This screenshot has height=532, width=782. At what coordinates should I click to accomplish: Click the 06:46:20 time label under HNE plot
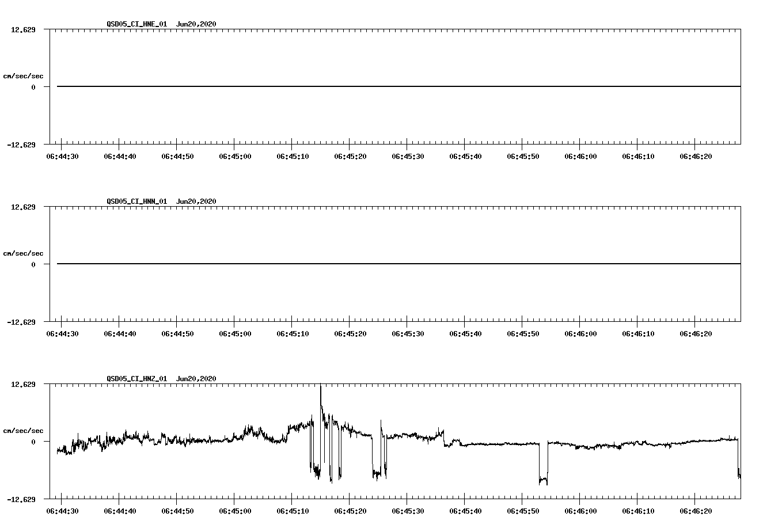[x=696, y=157]
